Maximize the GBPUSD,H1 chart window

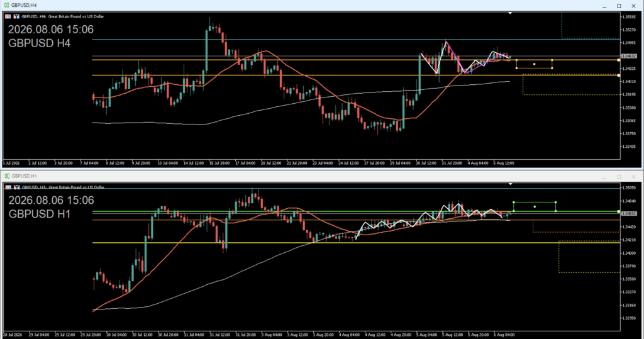pos(619,177)
